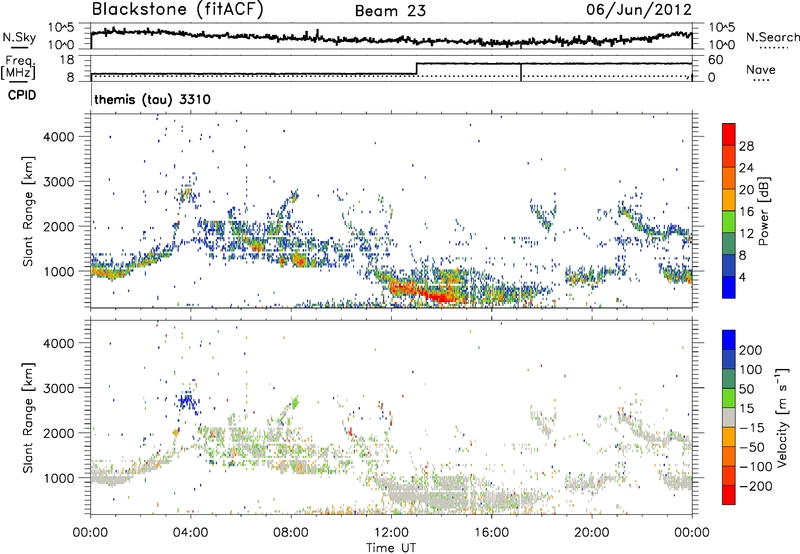
Task: Click the 'Slant Range [km]' label of power panel
Action: tap(28, 211)
